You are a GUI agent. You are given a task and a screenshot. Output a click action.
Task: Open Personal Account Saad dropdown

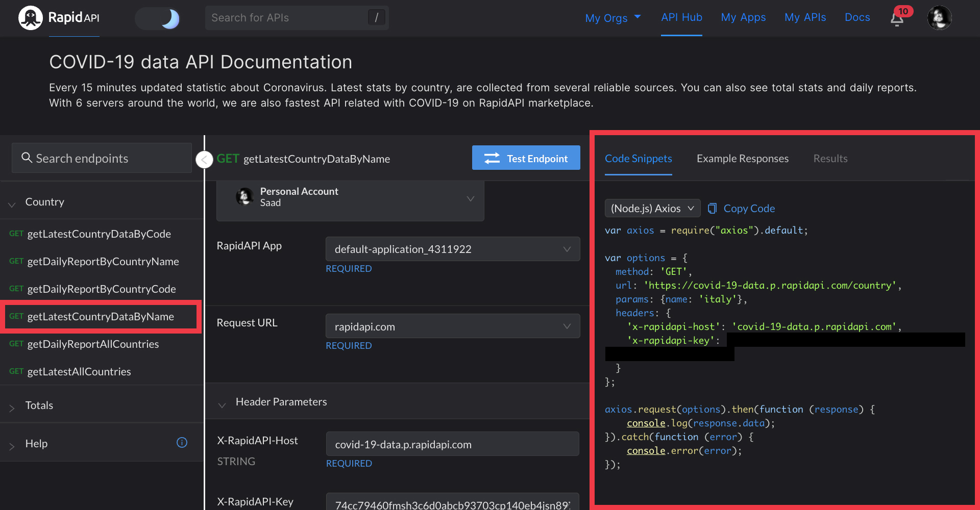click(x=350, y=199)
